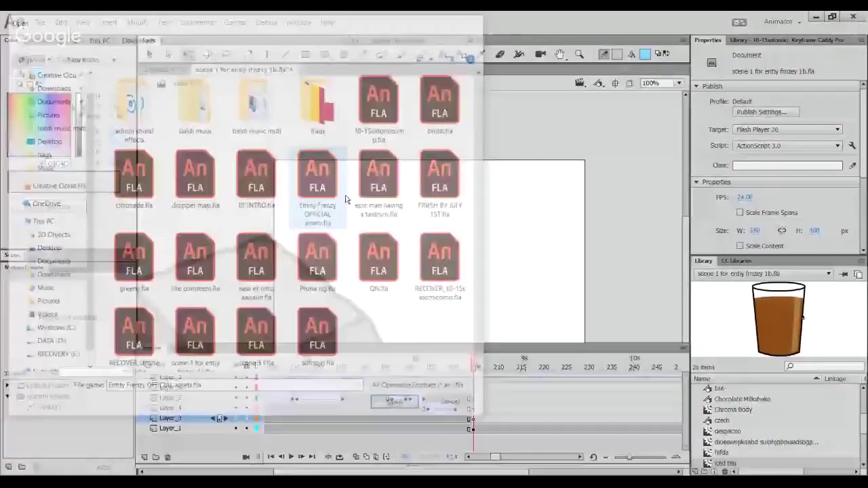This screenshot has width=868, height=488.
Task: Click the edit class pencil icon
Action: pos(852,165)
